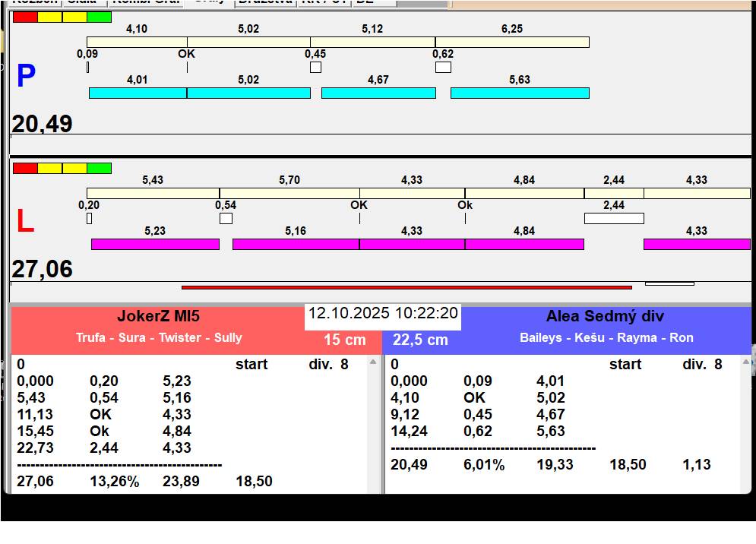Click the white 0,62 handover box in lane P
The width and height of the screenshot is (756, 544).
click(443, 67)
